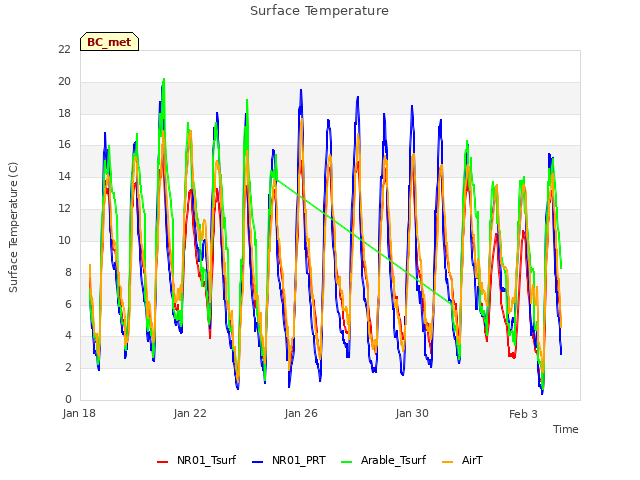Viewport: 640px width, 480px height.
Task: Toggle the Arable_Tsurf legend entry
Action: pos(384,460)
